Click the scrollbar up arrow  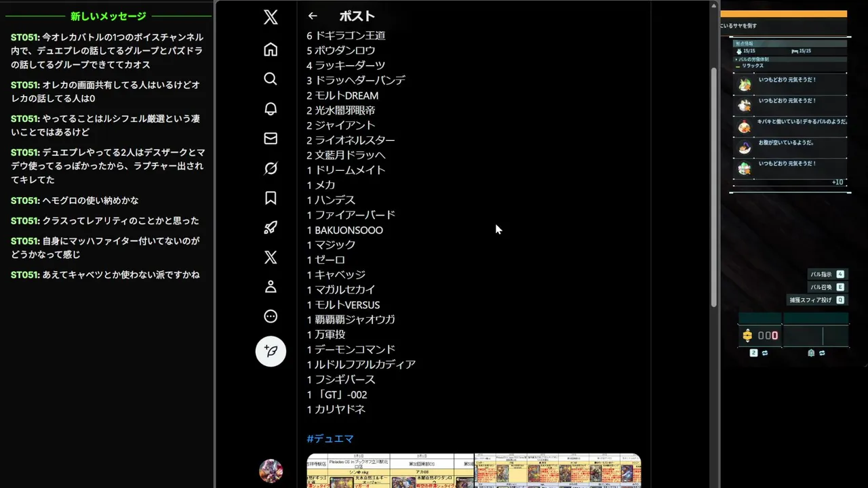[x=713, y=5]
